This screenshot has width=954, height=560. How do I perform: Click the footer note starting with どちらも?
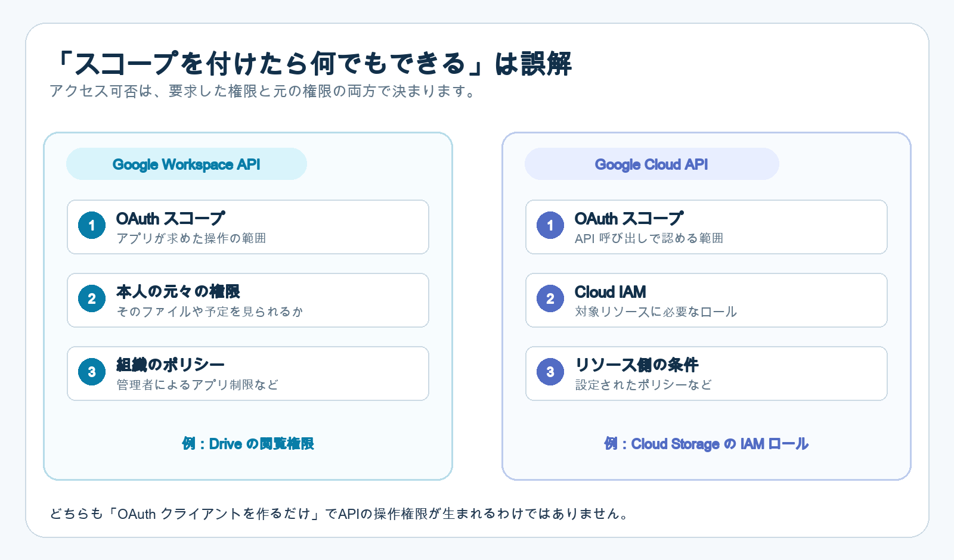coord(339,514)
